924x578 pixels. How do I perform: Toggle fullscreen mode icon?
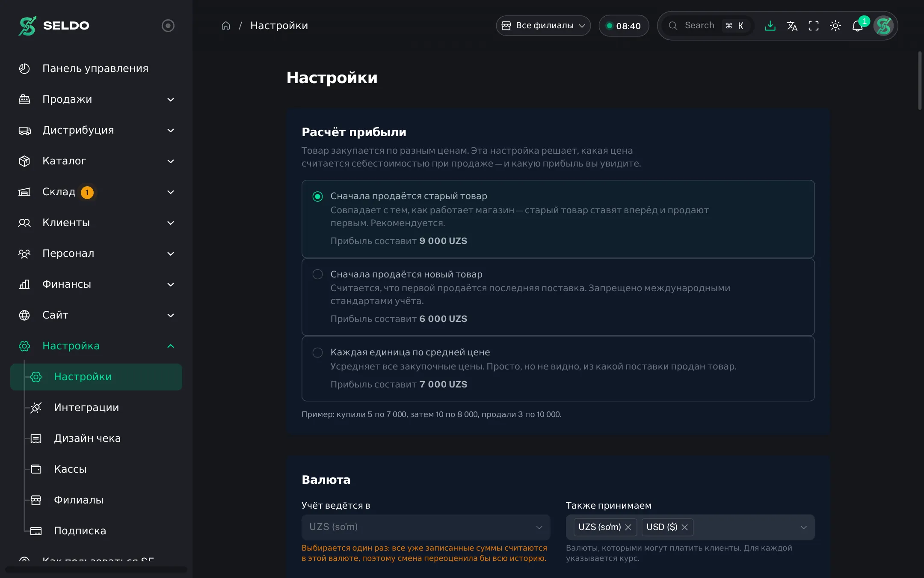(814, 26)
